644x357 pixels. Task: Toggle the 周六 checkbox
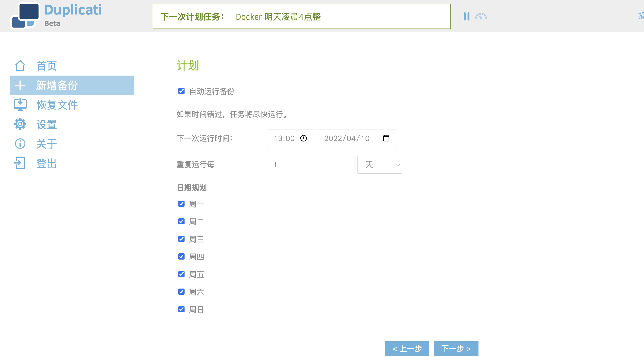[181, 292]
